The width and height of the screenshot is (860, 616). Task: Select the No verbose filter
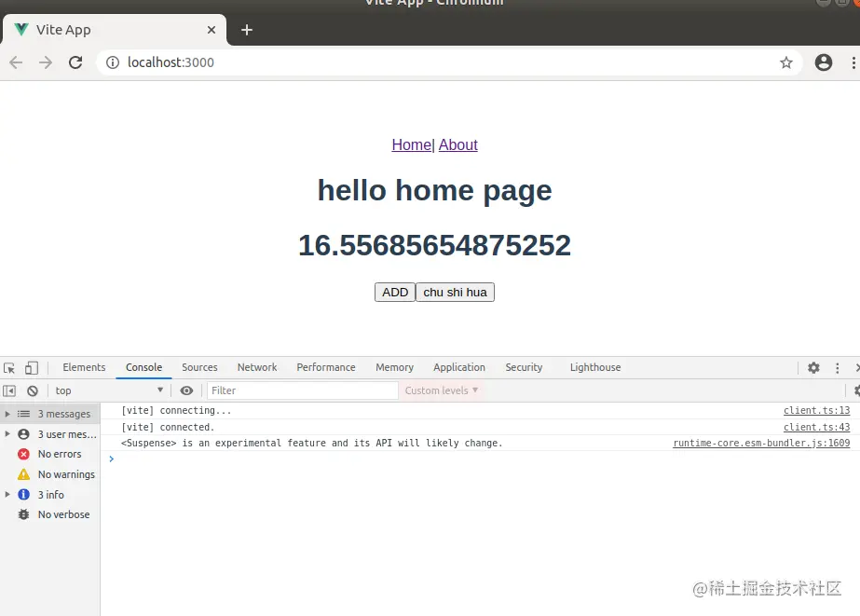(x=50, y=514)
